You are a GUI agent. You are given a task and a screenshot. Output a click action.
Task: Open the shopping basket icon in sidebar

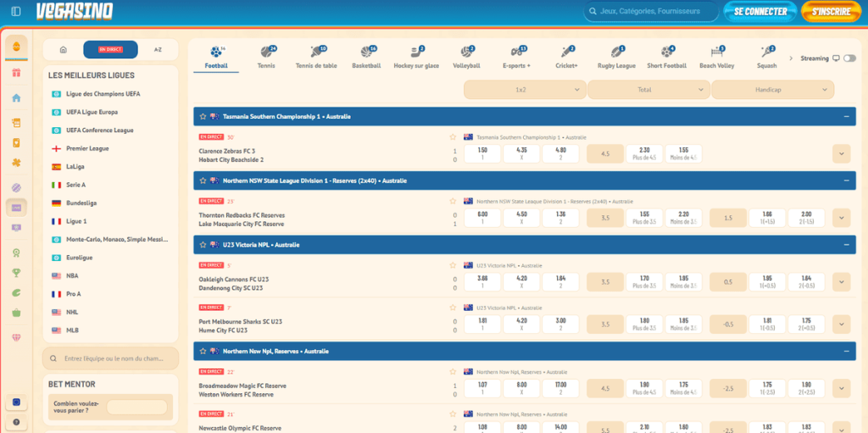[16, 313]
